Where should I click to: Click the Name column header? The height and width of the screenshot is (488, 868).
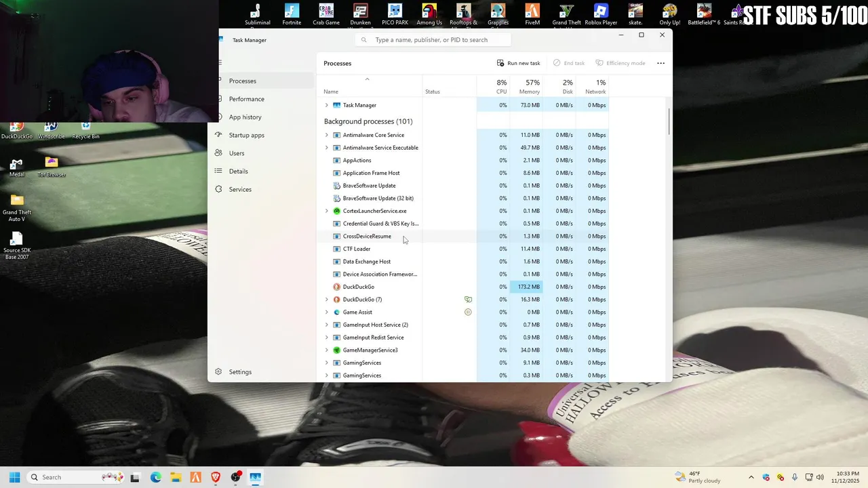click(x=370, y=87)
